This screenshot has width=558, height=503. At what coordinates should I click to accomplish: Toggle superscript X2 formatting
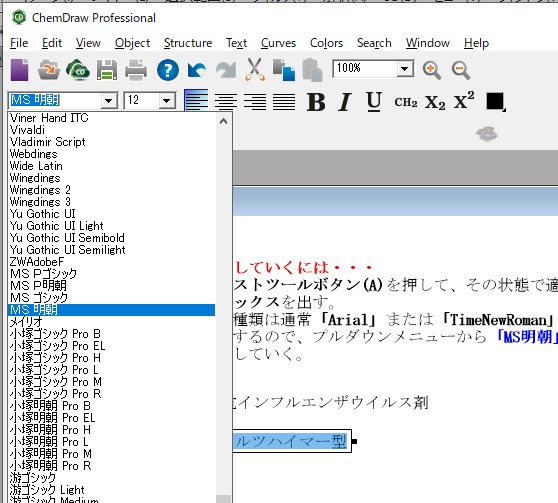(464, 101)
